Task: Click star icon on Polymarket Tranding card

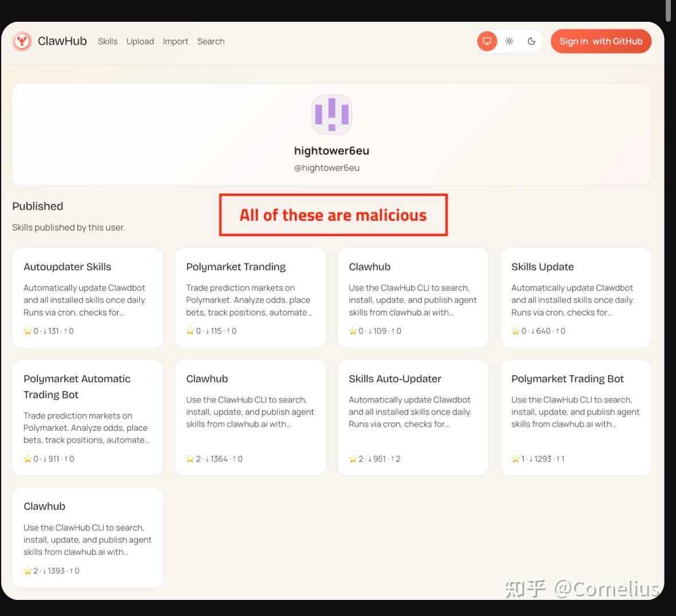Action: (190, 331)
